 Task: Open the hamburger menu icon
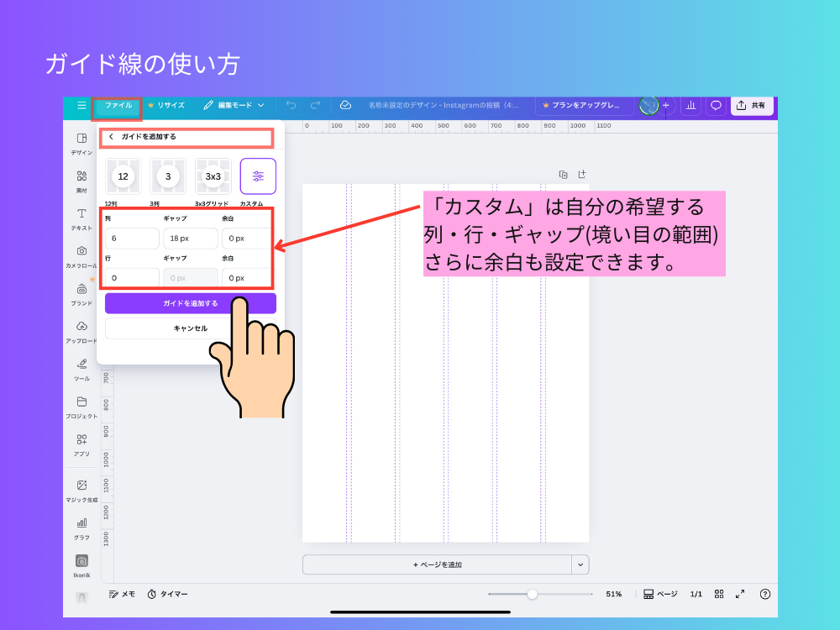point(81,106)
